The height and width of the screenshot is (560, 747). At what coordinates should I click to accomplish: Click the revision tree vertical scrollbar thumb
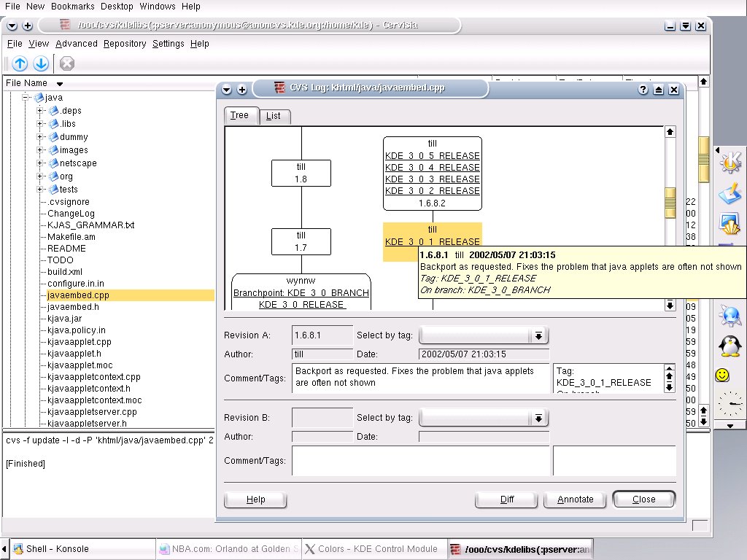click(670, 203)
